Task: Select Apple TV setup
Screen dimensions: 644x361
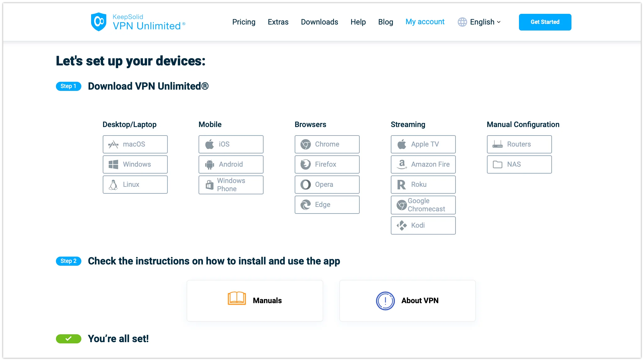Action: tap(423, 144)
